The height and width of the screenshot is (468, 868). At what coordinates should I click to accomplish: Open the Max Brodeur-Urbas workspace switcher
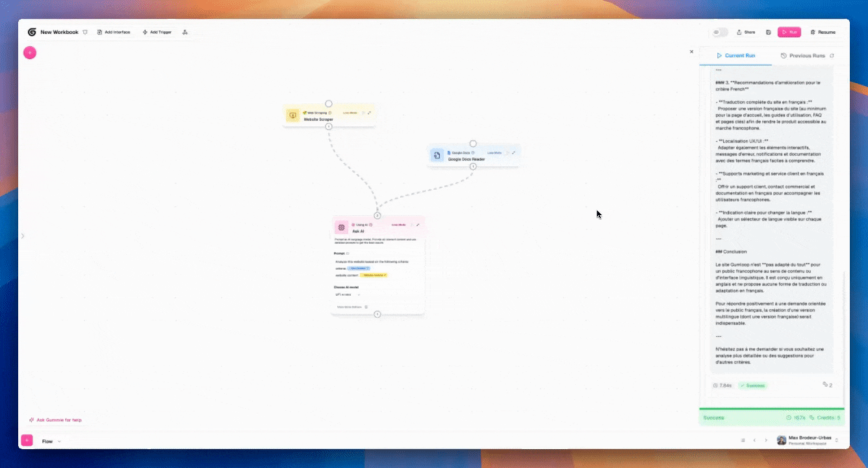[x=808, y=440]
